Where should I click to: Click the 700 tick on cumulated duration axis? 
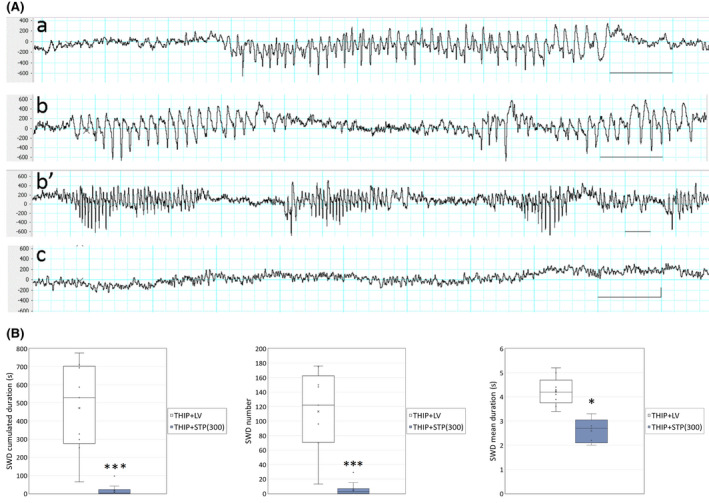pyautogui.click(x=22, y=367)
